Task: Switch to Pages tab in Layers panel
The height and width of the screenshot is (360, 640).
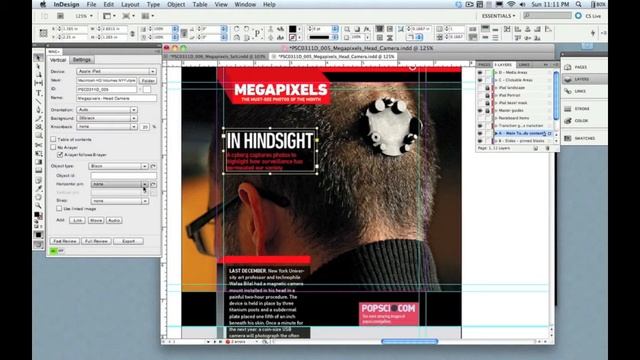Action: point(484,65)
